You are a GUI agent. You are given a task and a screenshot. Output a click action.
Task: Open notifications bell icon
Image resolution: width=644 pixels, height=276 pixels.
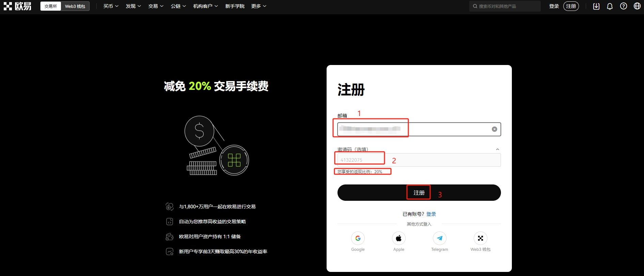point(610,6)
